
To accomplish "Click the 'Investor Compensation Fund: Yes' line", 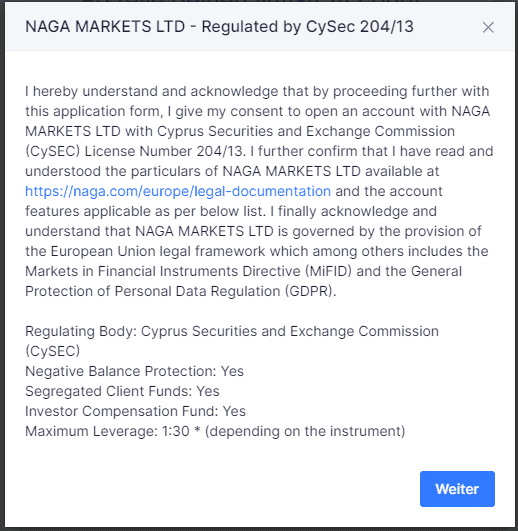I will (x=135, y=411).
